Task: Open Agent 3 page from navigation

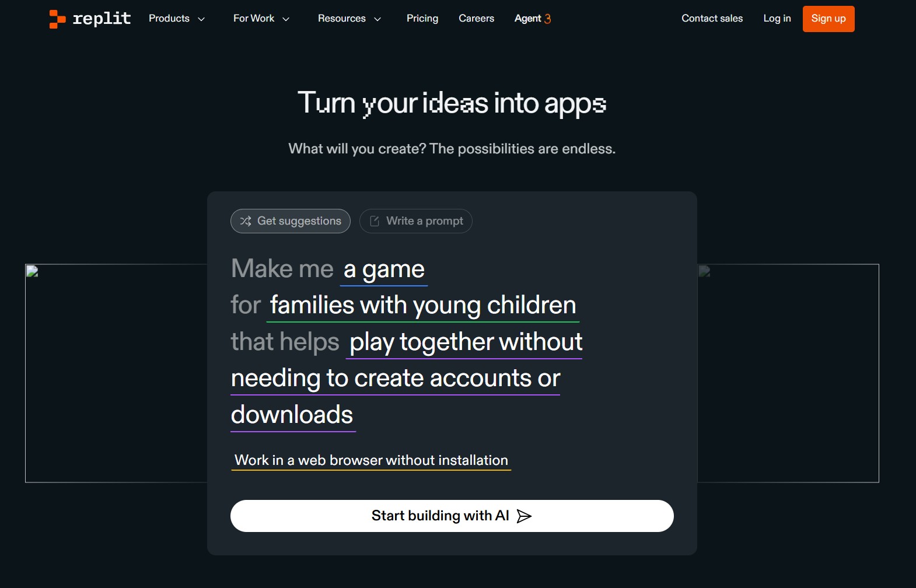Action: [x=532, y=19]
